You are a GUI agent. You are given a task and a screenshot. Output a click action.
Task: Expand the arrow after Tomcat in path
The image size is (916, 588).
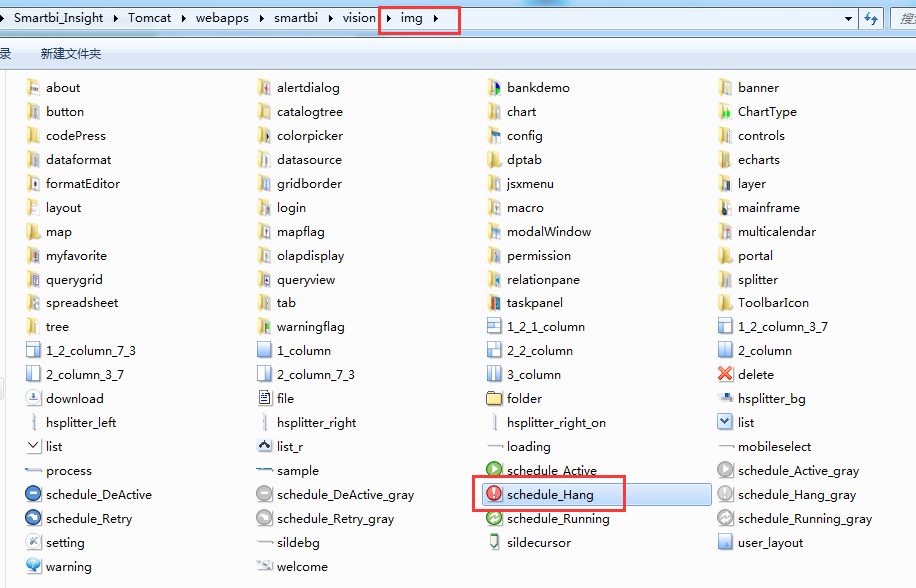click(184, 18)
